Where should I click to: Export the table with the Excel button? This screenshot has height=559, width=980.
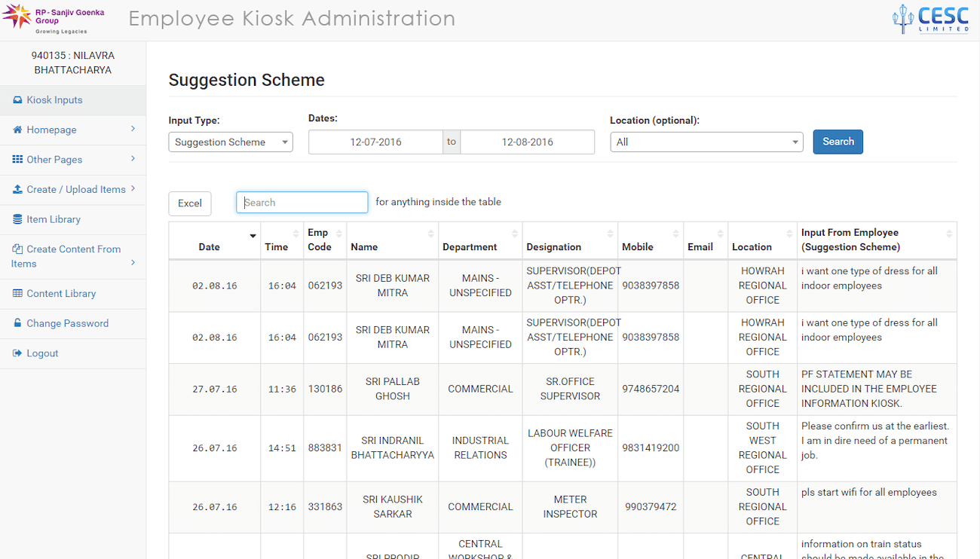click(190, 203)
